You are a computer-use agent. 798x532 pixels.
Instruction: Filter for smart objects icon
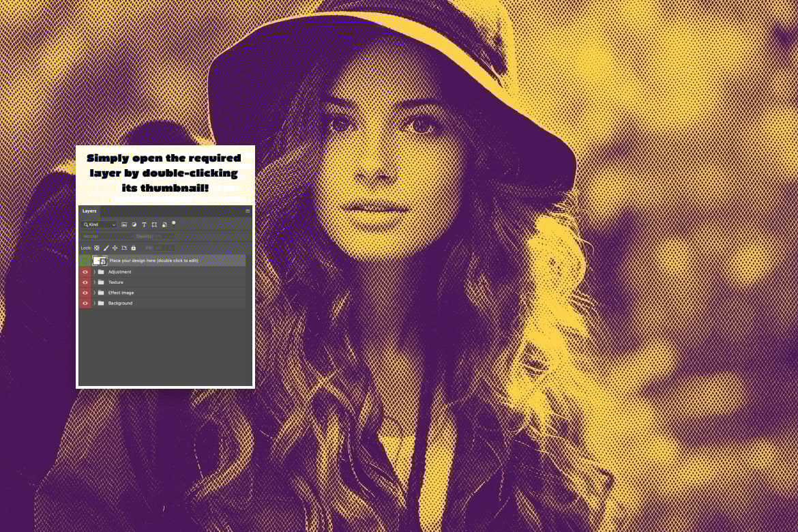pyautogui.click(x=164, y=224)
